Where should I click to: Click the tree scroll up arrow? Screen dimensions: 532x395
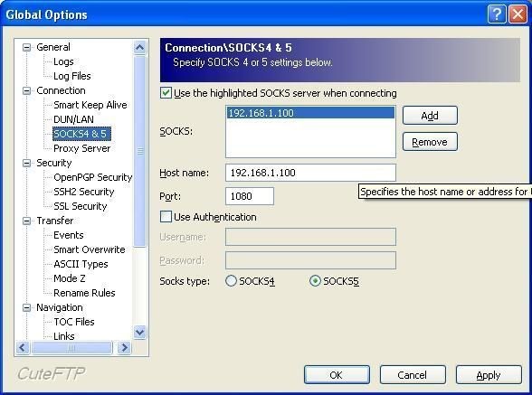(139, 47)
